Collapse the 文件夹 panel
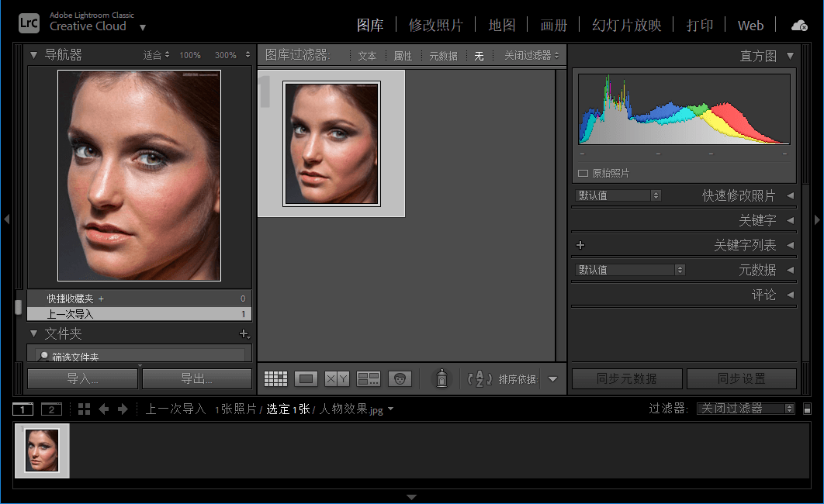 [x=33, y=333]
